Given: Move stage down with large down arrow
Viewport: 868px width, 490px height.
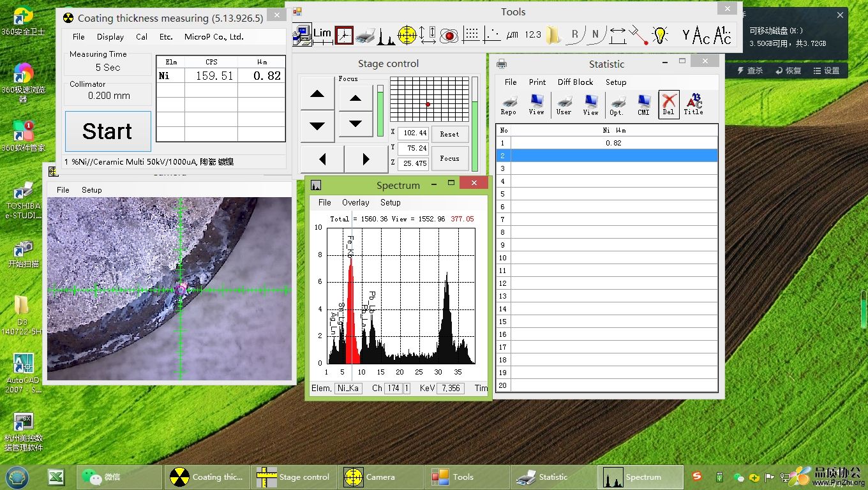Looking at the screenshot, I should click(317, 126).
